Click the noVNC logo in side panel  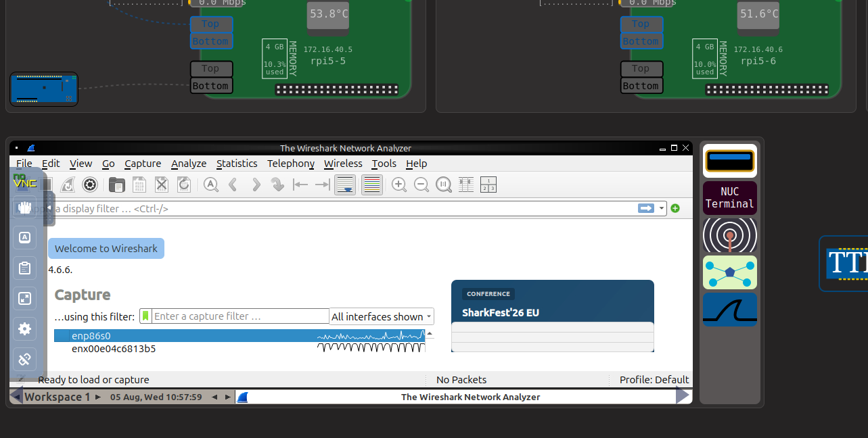click(24, 181)
